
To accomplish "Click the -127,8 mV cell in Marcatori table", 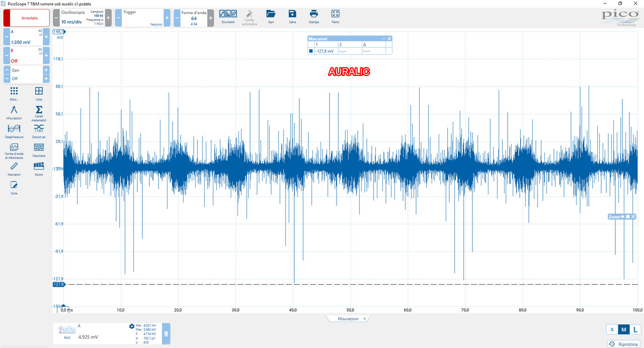I will 325,51.
